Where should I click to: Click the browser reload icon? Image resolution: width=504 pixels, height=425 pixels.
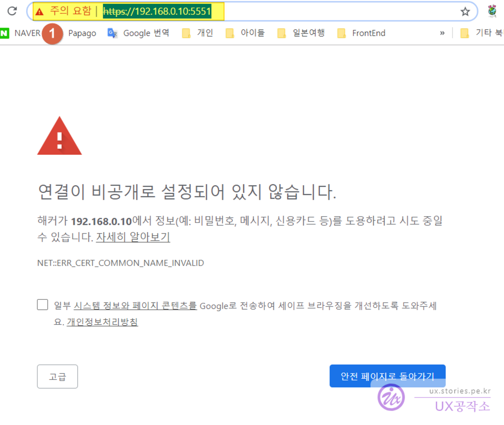click(13, 12)
